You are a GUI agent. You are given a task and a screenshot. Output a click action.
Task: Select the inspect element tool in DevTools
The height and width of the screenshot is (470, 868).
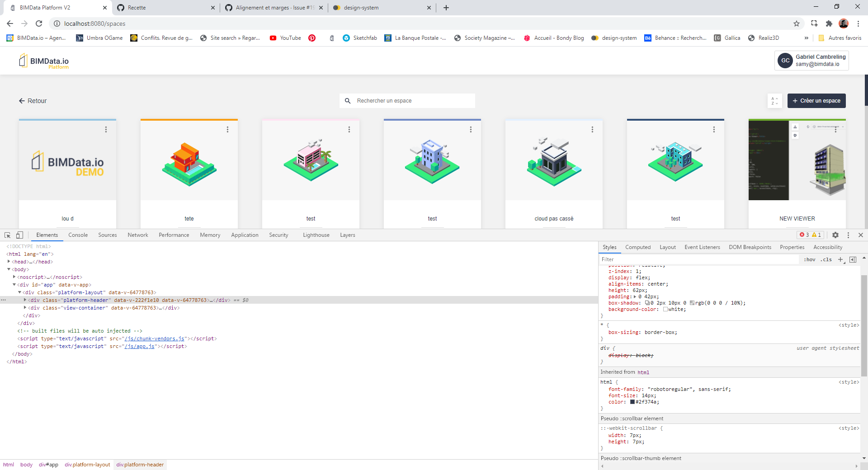[x=7, y=235]
